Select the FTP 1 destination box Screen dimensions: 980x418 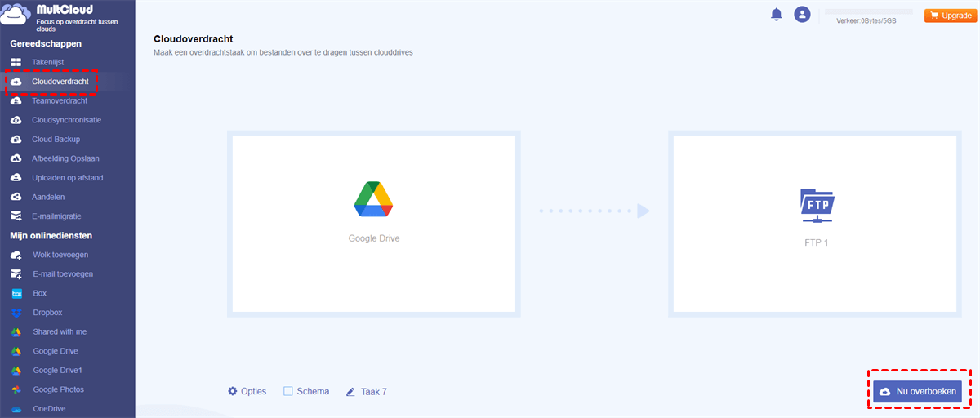(x=815, y=224)
